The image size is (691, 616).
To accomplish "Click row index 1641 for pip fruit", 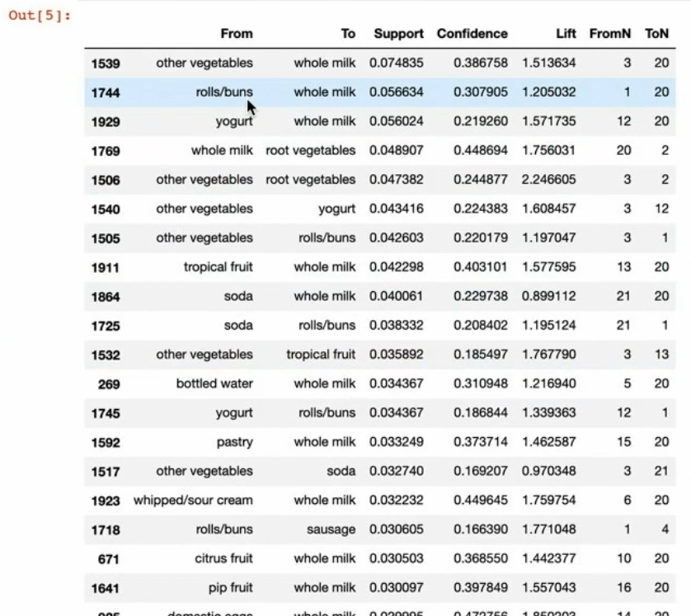I will coord(106,587).
